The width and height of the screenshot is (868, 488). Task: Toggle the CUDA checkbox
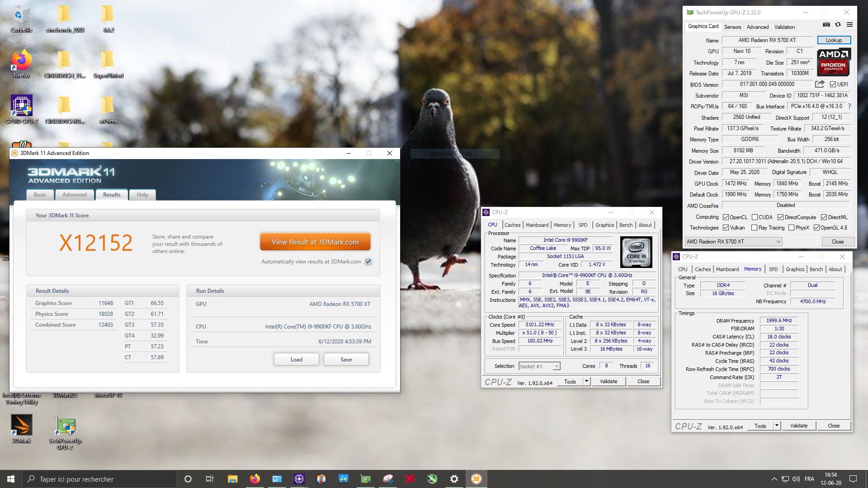pos(755,217)
